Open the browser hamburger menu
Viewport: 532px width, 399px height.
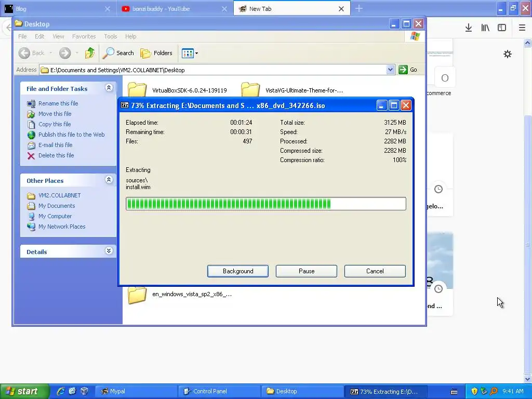click(522, 28)
